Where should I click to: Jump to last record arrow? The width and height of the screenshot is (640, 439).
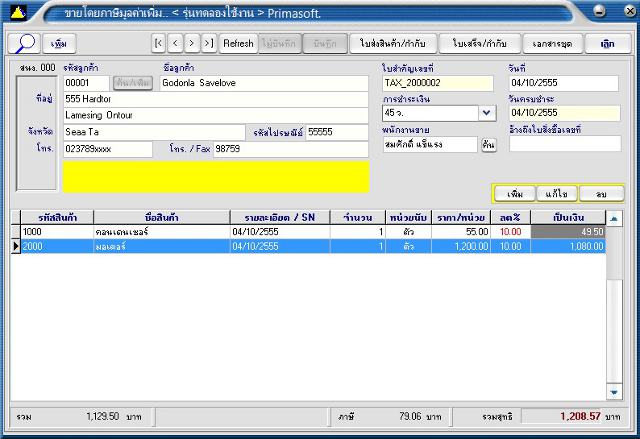[208, 43]
